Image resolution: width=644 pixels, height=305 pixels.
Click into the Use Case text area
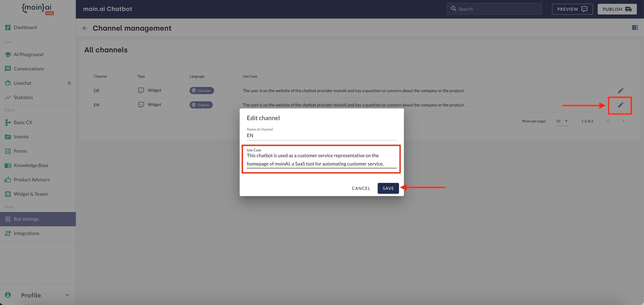click(x=322, y=160)
